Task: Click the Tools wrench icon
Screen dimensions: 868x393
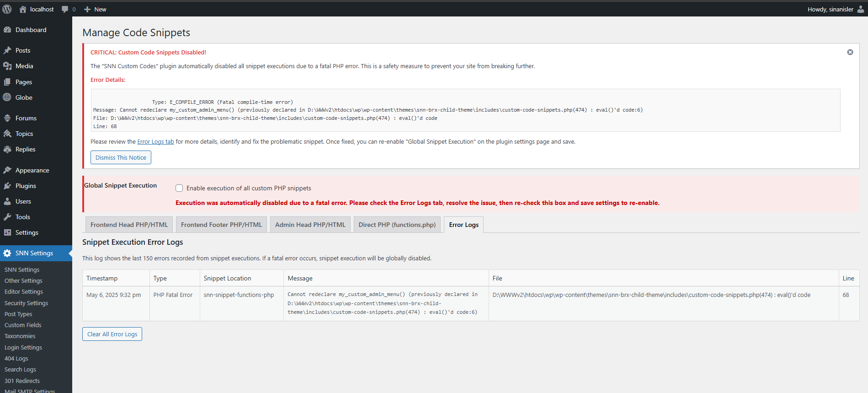Action: 7,217
